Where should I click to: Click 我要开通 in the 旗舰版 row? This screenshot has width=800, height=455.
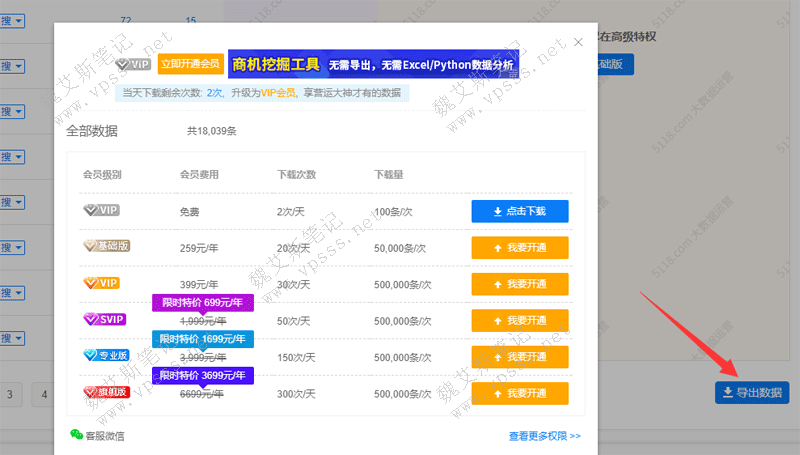tap(520, 393)
